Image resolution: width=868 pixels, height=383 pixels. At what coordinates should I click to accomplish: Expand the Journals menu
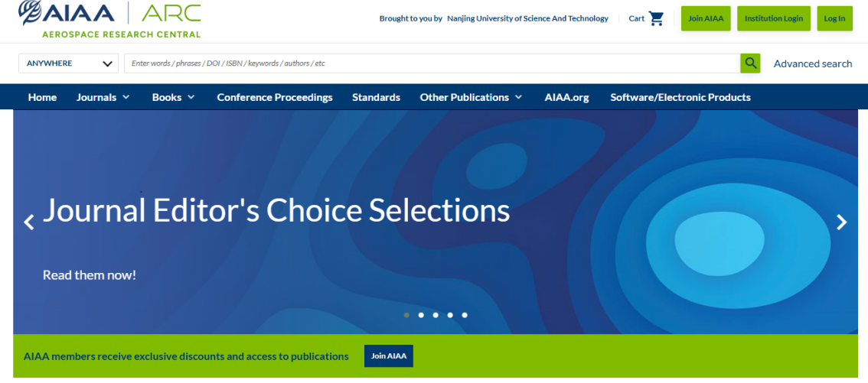pyautogui.click(x=103, y=97)
